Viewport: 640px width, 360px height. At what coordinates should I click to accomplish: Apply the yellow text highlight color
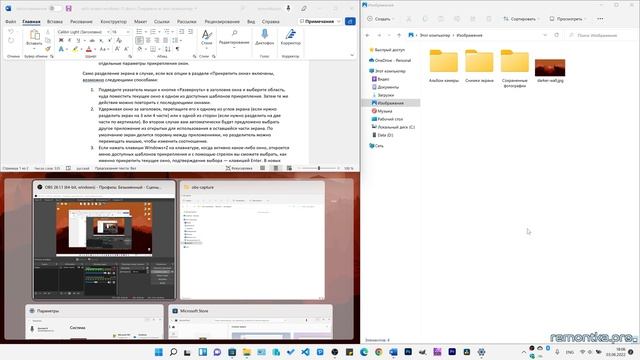tap(75, 49)
